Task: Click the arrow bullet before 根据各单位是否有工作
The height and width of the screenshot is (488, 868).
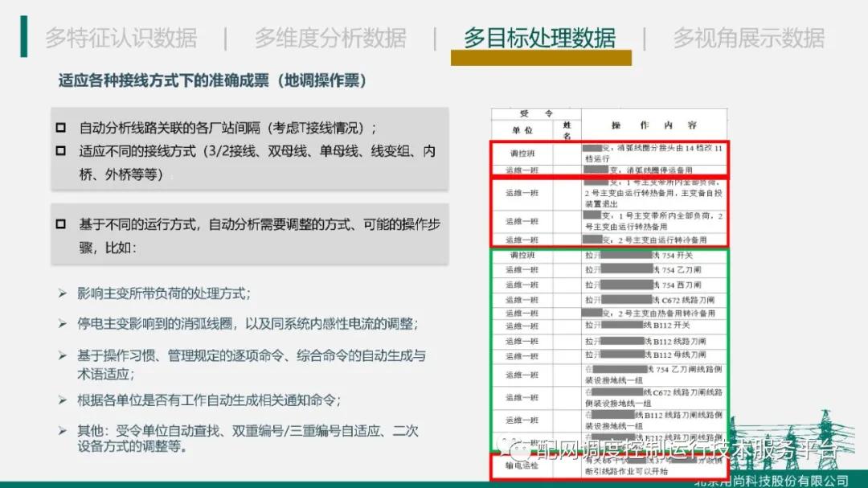Action: (63, 400)
